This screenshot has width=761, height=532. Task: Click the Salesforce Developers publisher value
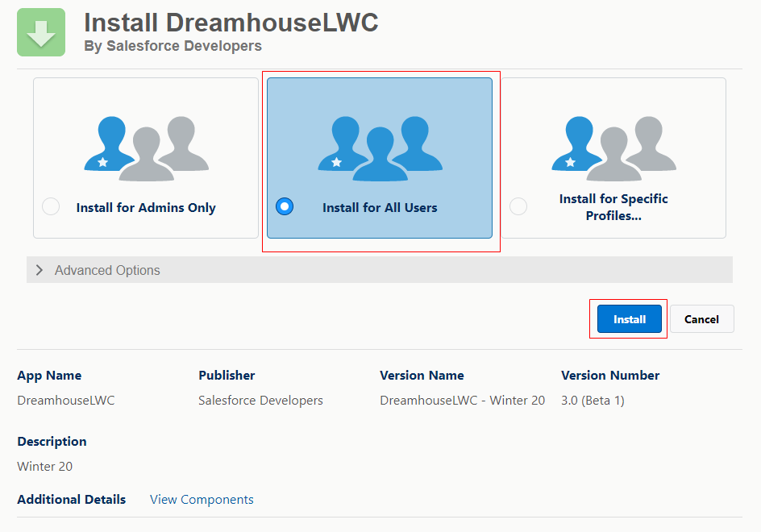point(260,401)
